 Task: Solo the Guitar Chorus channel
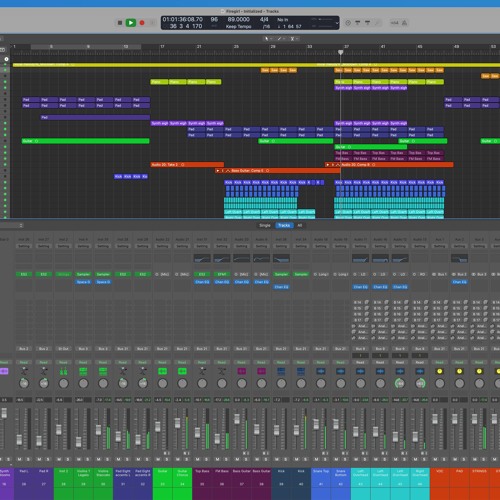187,459
